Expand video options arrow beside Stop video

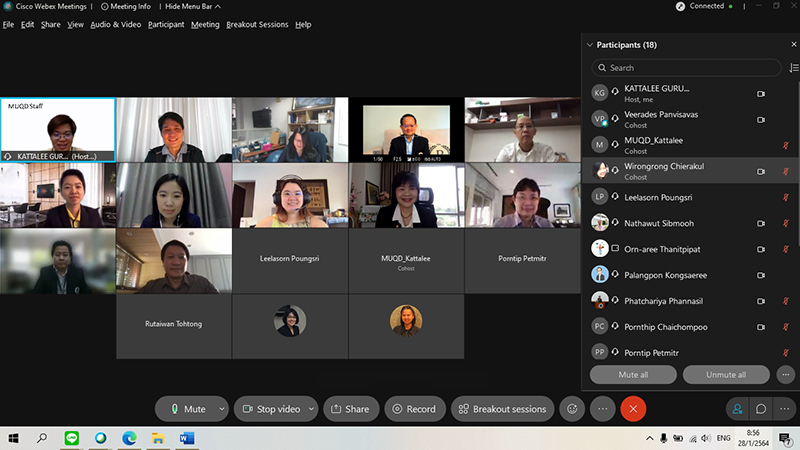tap(311, 409)
